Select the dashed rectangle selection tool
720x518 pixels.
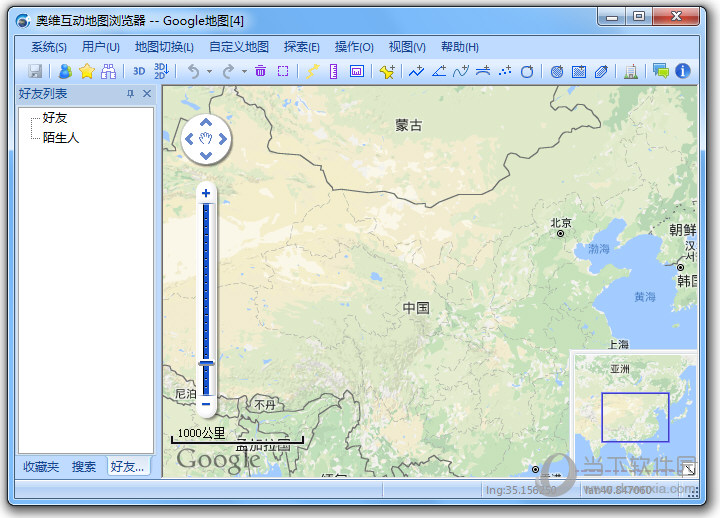coord(283,71)
